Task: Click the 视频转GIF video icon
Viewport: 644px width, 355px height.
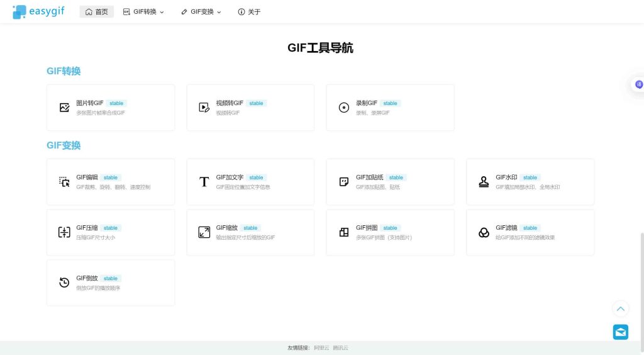Action: [x=204, y=108]
